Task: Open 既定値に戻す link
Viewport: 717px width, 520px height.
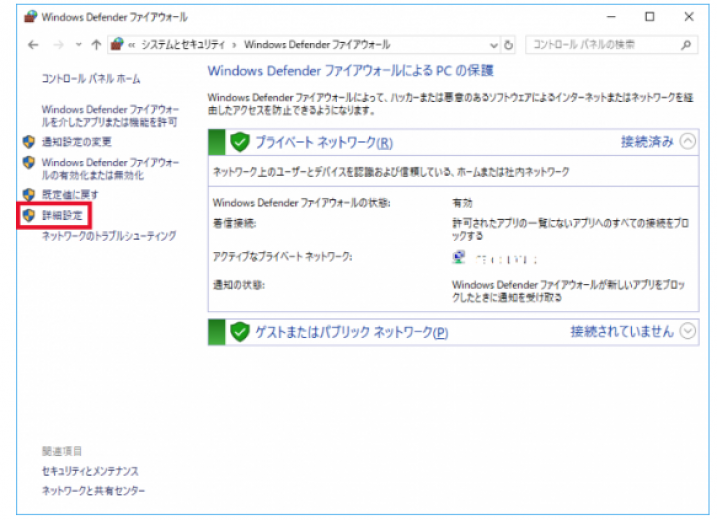Action: [x=70, y=194]
